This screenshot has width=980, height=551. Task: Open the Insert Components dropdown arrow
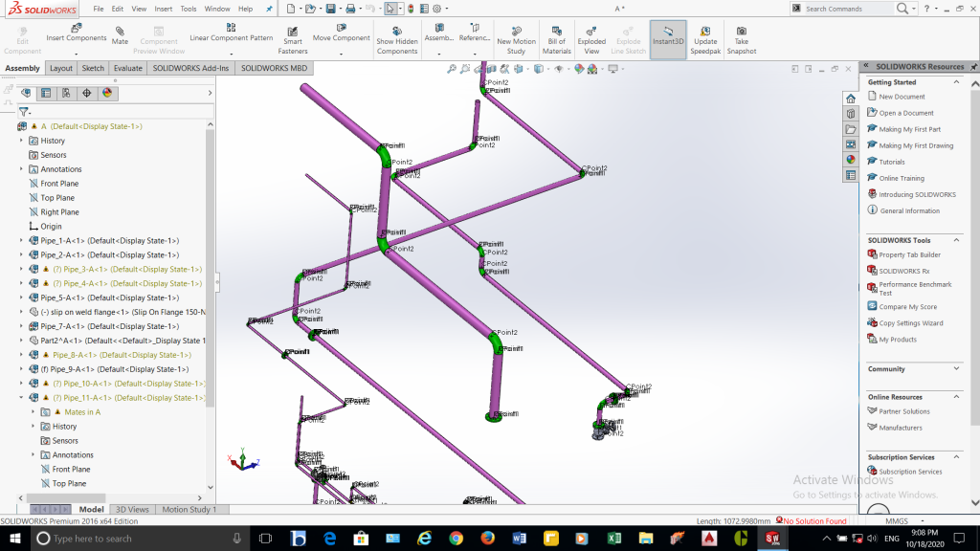click(77, 52)
